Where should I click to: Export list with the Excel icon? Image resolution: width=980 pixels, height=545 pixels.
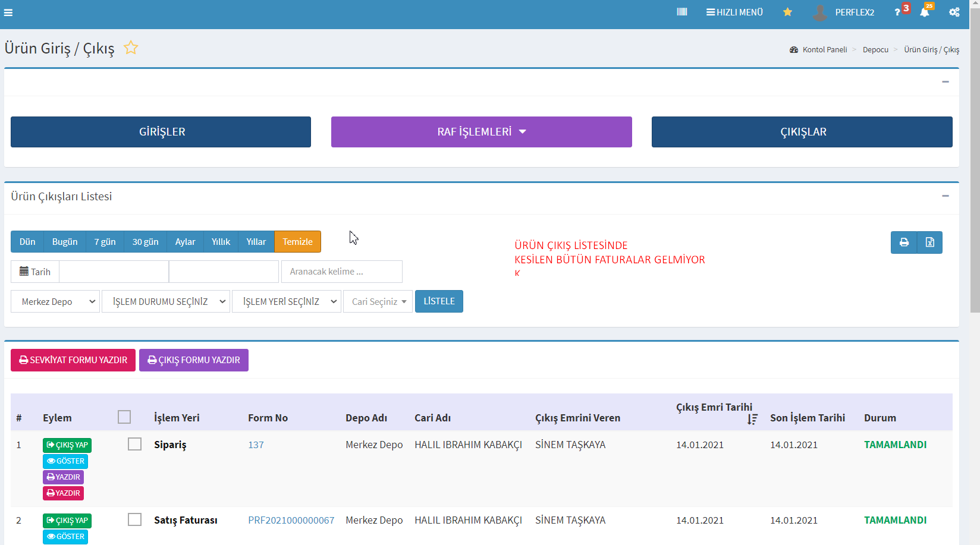[930, 242]
